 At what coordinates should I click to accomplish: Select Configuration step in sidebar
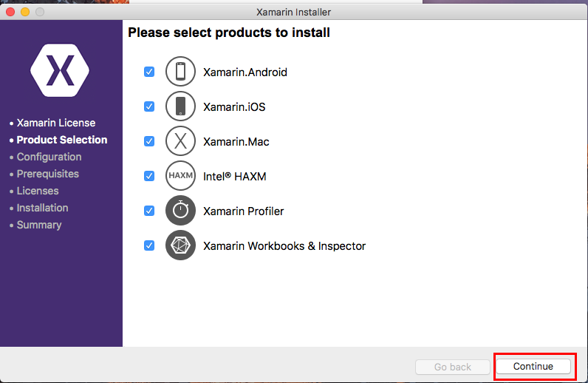tap(49, 157)
